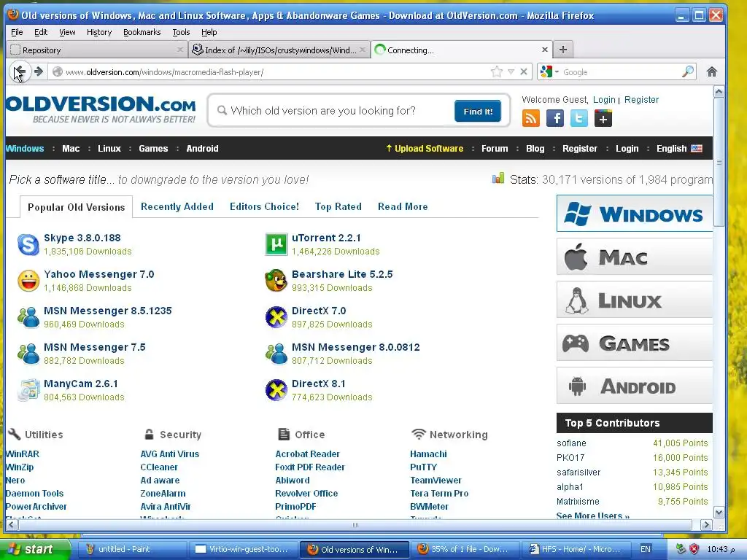The height and width of the screenshot is (560, 747).
Task: Click the MSN Messenger 8.0.0812 icon
Action: (276, 354)
